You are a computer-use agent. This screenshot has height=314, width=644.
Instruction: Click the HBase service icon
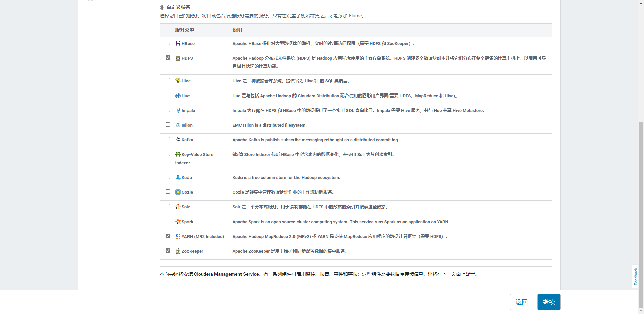pyautogui.click(x=178, y=43)
